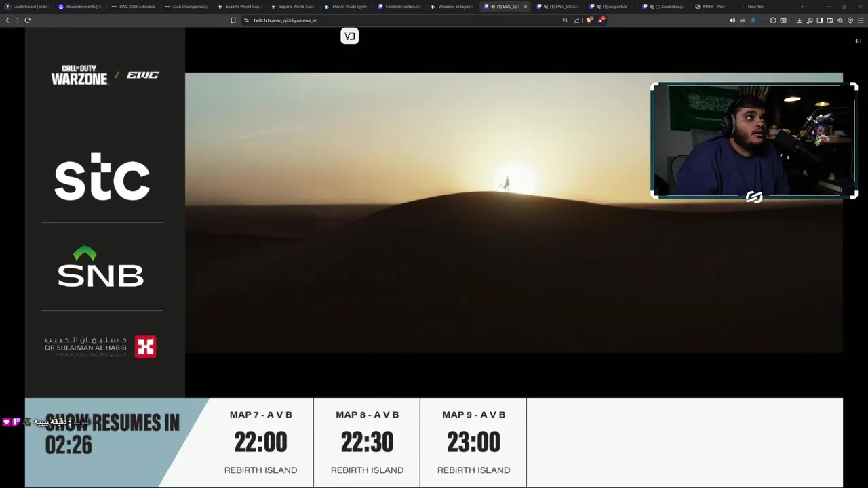Open the Brave Shields lion icon
868x488 pixels.
589,20
